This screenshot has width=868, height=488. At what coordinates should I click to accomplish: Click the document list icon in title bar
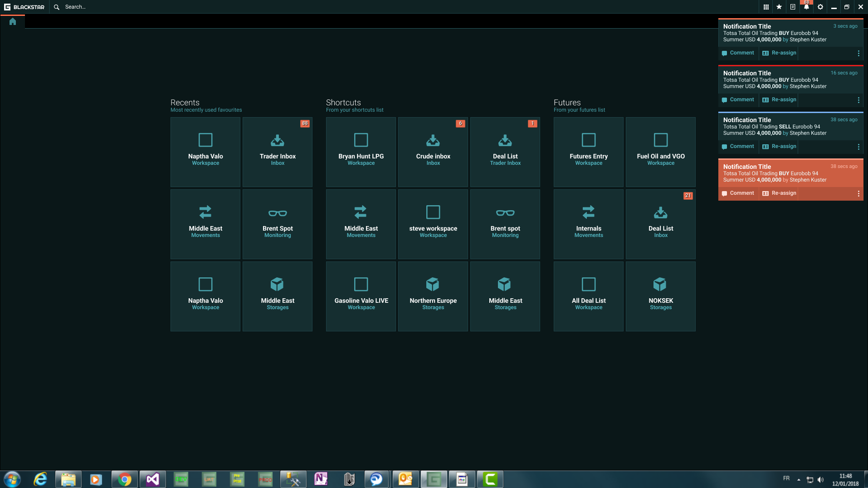(x=793, y=7)
